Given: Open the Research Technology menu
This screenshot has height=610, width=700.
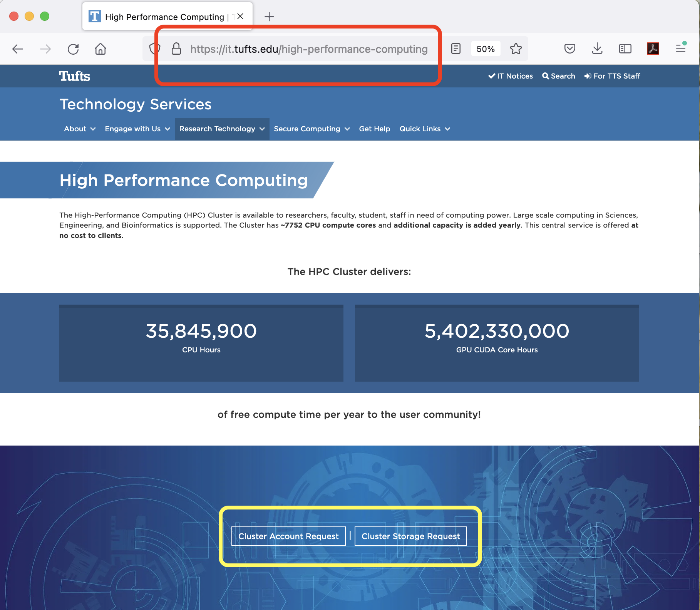Looking at the screenshot, I should pos(221,129).
